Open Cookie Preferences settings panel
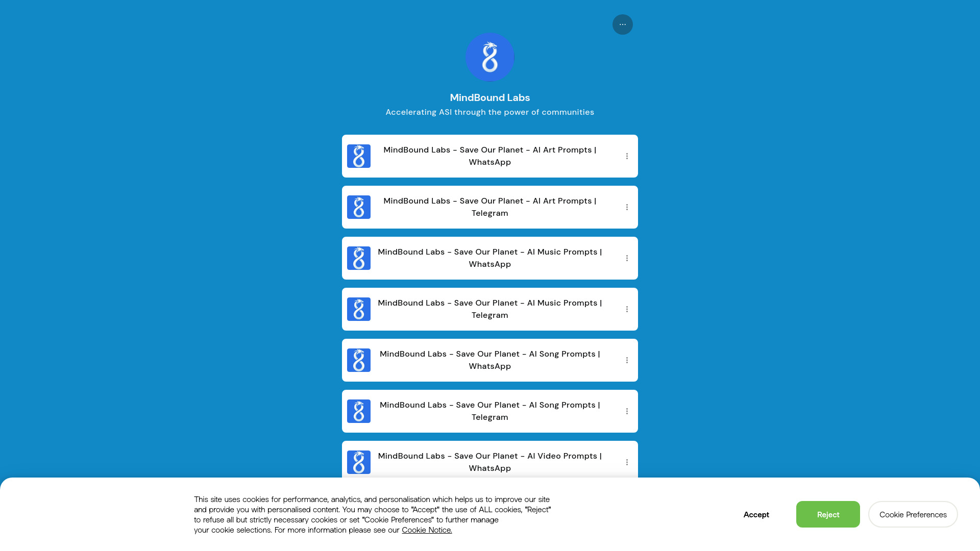This screenshot has width=980, height=551. pos(913,514)
